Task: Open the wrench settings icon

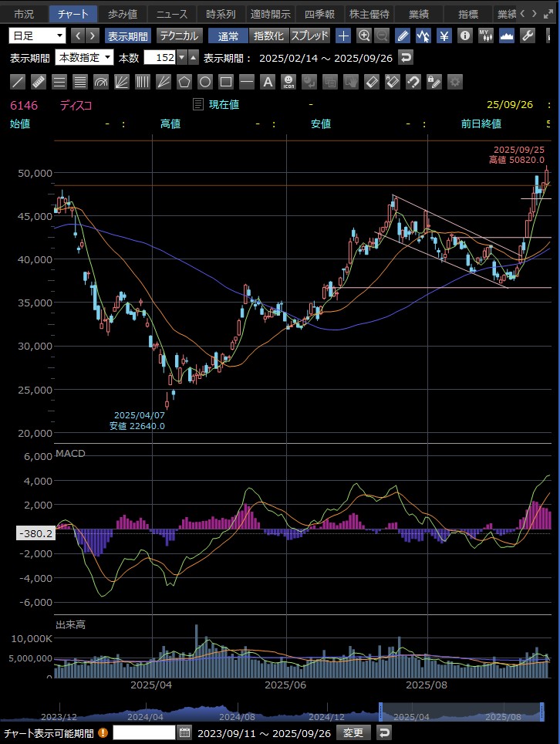Action: pyautogui.click(x=528, y=36)
